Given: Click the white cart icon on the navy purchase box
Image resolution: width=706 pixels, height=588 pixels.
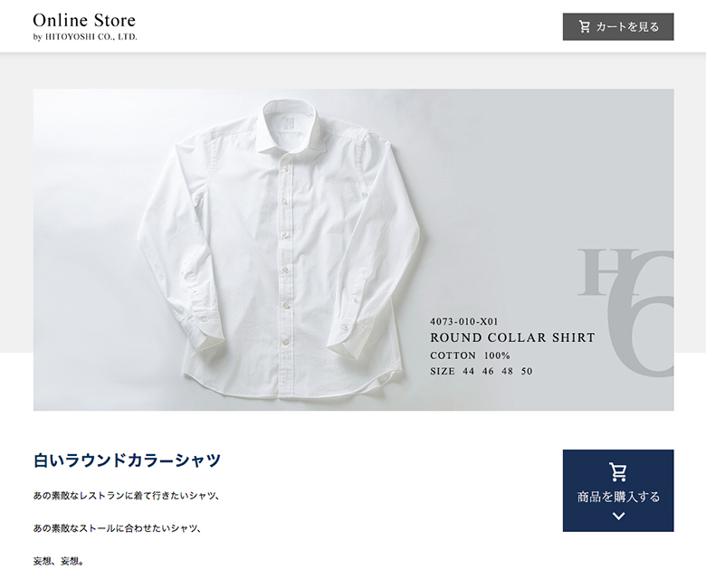Looking at the screenshot, I should tap(618, 471).
